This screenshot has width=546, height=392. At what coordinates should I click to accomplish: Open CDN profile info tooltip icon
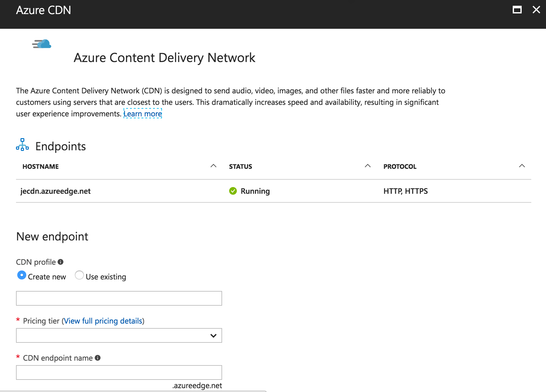[60, 262]
